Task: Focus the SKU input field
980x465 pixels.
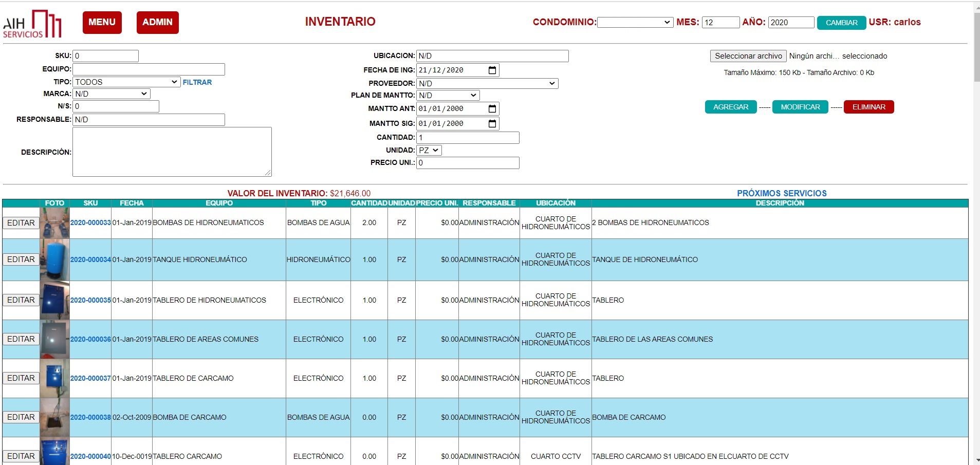Action: point(105,56)
